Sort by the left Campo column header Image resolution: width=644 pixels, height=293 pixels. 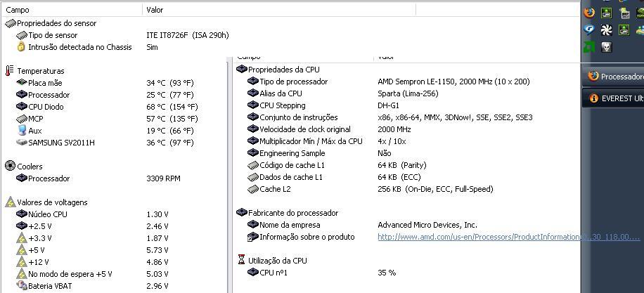72,10
